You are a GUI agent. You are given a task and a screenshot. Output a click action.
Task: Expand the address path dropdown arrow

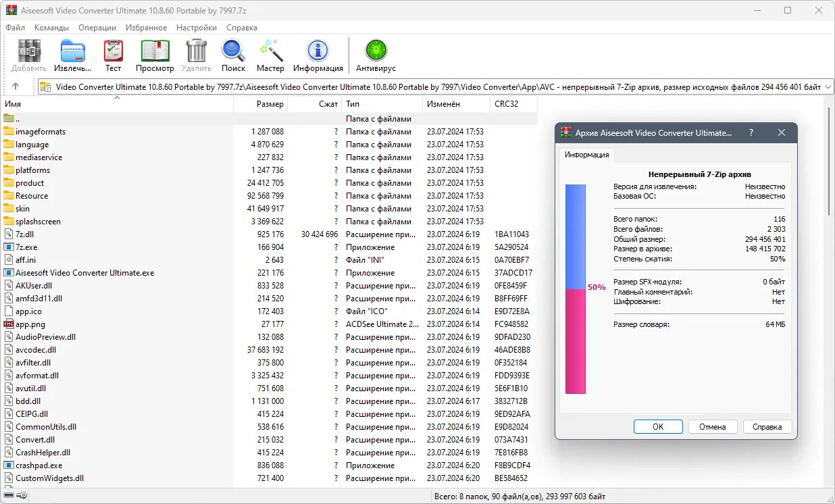point(828,86)
